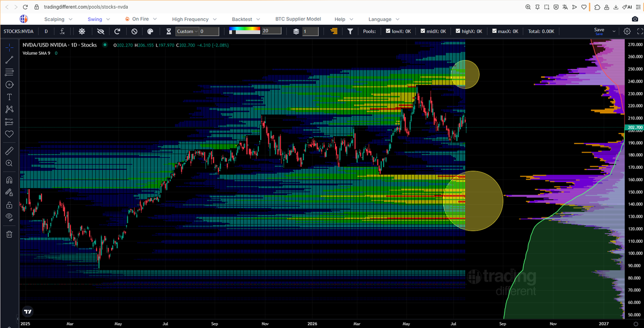This screenshot has width=644, height=328.
Task: Select the crosshair cursor tool
Action: 9,47
